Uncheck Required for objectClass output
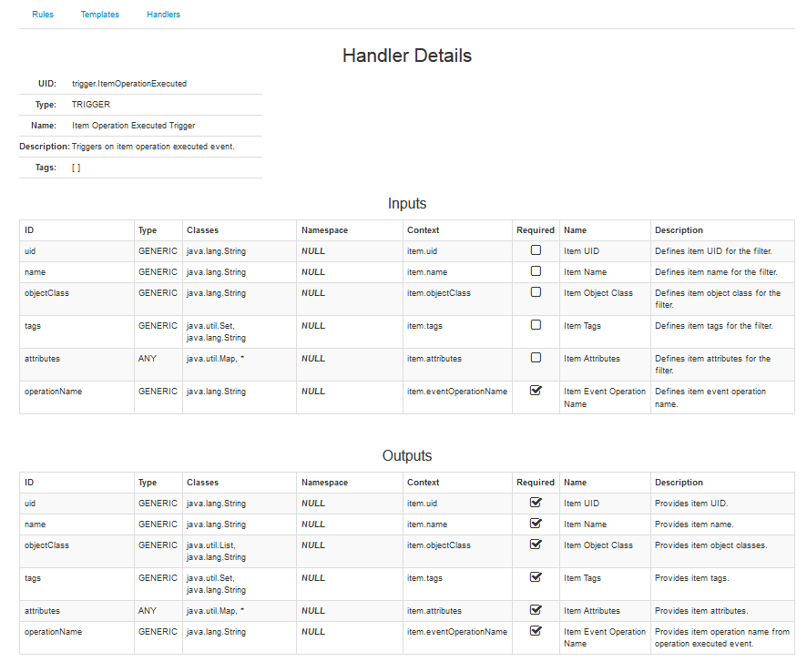 click(536, 545)
